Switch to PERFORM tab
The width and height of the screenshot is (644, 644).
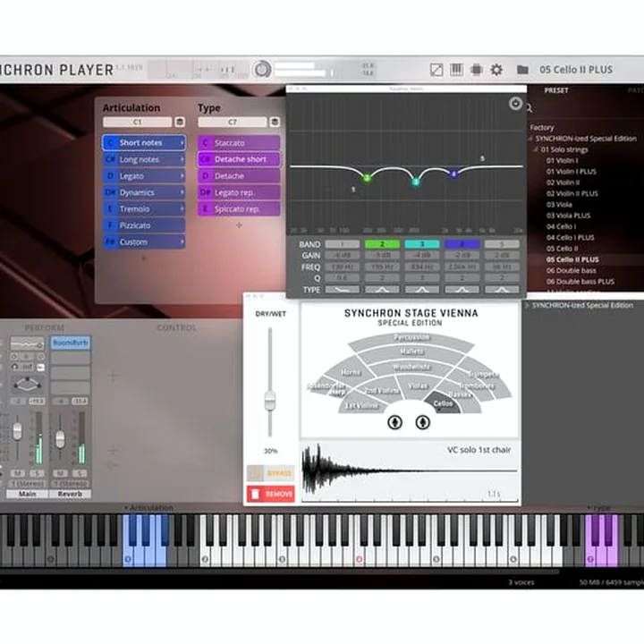click(x=45, y=327)
